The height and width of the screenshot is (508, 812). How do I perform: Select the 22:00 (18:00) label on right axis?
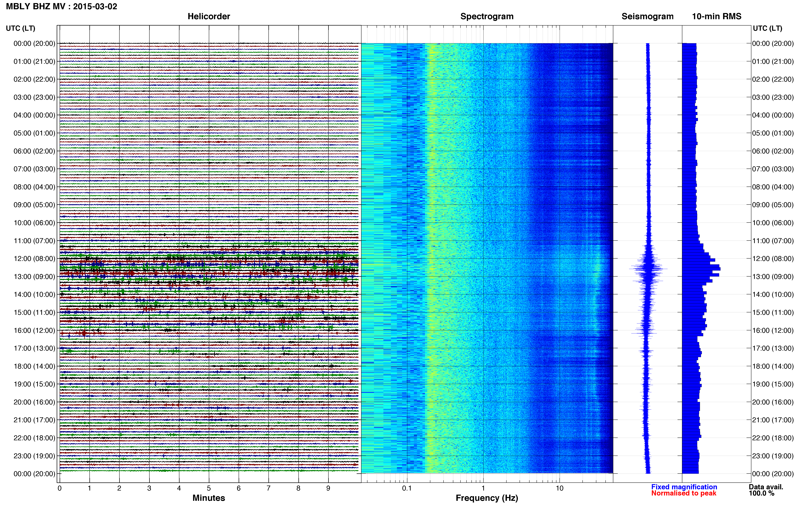pos(773,438)
